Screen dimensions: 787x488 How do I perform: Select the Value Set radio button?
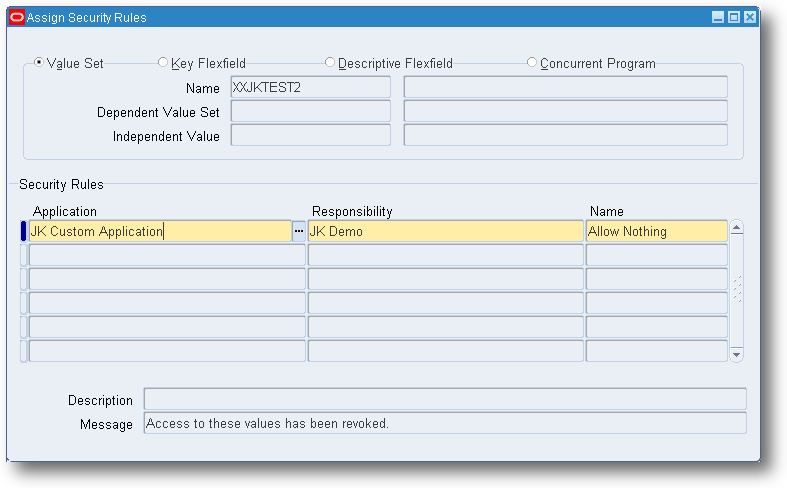click(39, 62)
